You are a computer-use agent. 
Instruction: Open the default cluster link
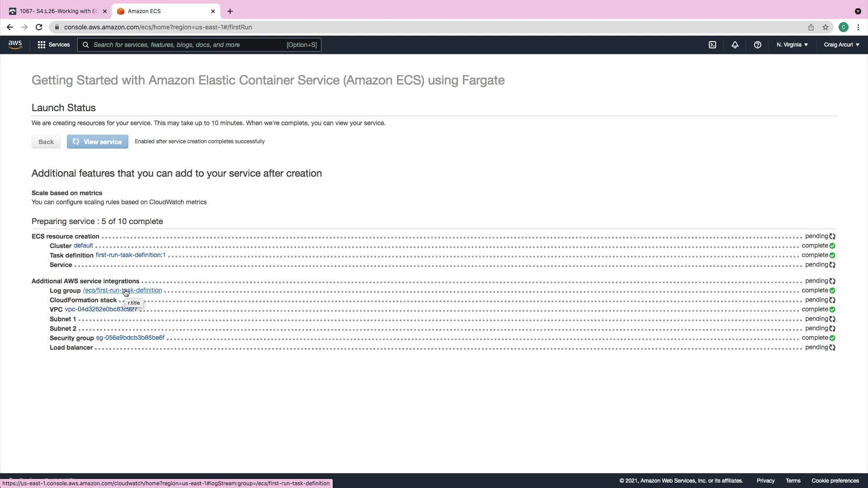coord(83,245)
